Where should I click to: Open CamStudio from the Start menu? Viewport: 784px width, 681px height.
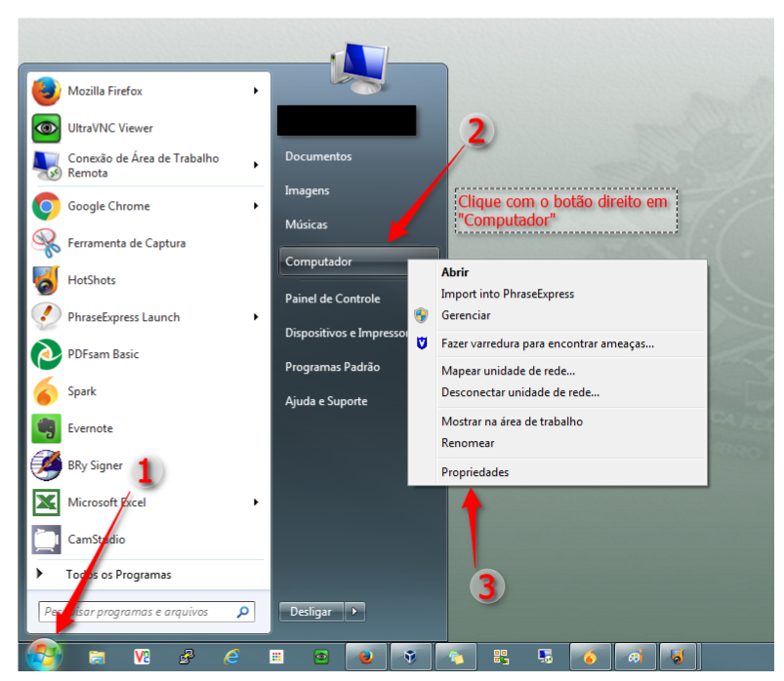coord(148,540)
